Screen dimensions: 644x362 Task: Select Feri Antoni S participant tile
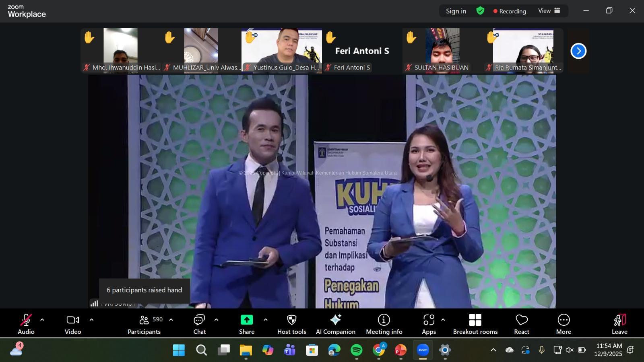(362, 51)
